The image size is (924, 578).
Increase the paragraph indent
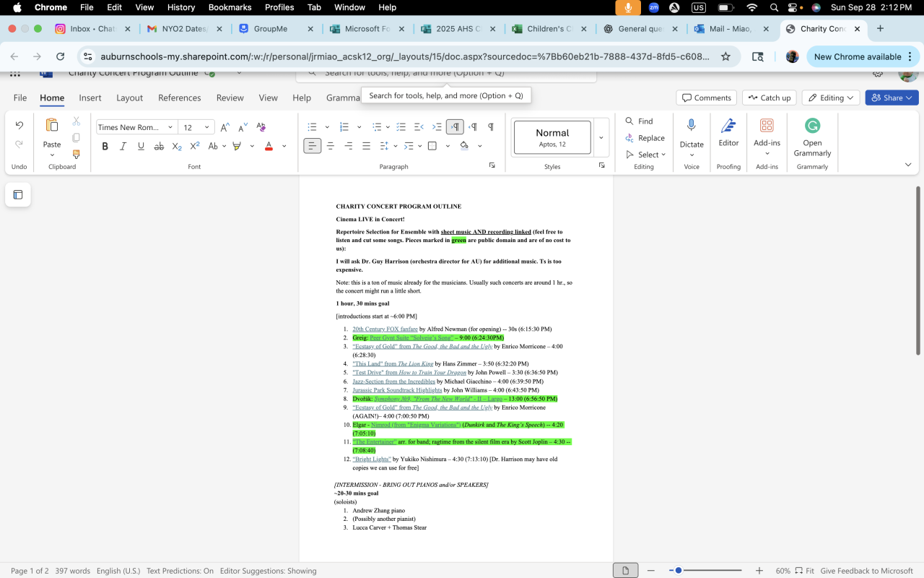437,127
